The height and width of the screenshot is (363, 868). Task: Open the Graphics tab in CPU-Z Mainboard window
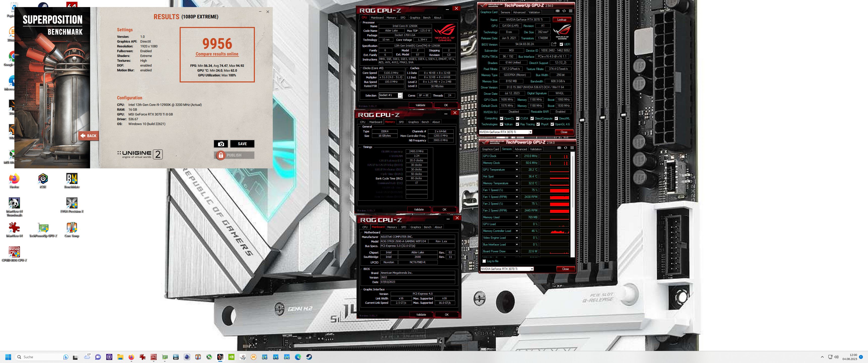[416, 227]
